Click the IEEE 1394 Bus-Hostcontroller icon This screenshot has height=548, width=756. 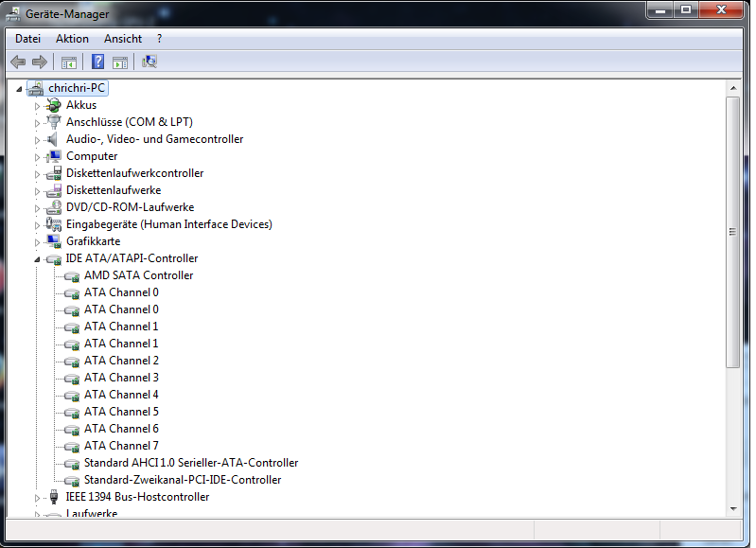[54, 497]
